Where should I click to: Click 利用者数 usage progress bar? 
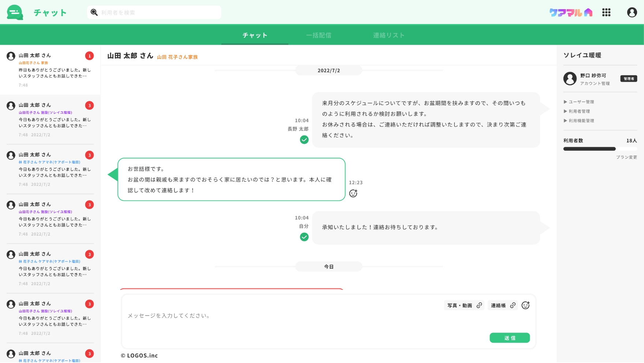pos(600,149)
